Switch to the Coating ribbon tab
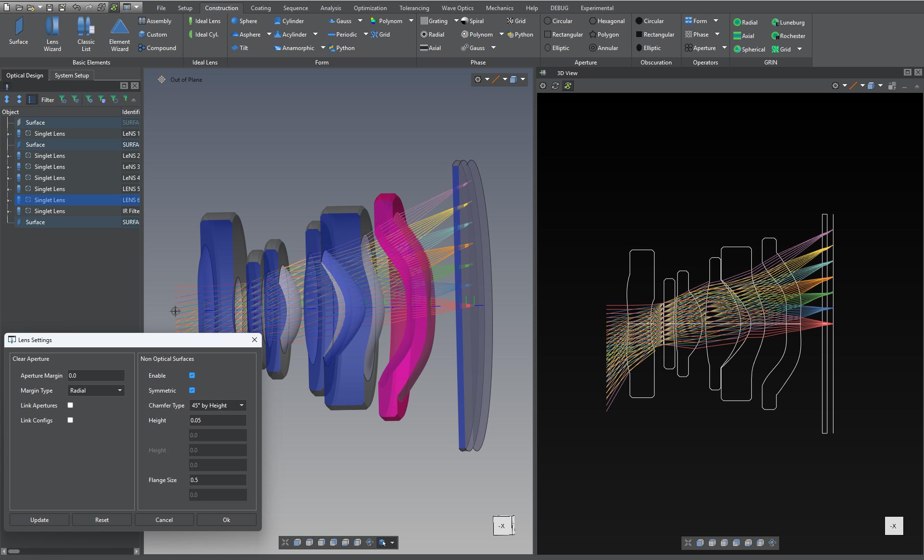The height and width of the screenshot is (560, 924). [261, 8]
